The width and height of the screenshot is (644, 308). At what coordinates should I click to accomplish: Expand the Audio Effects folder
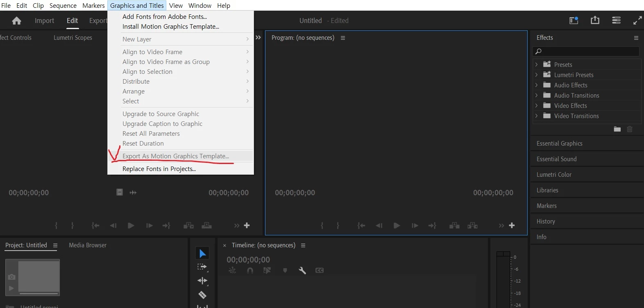(536, 85)
